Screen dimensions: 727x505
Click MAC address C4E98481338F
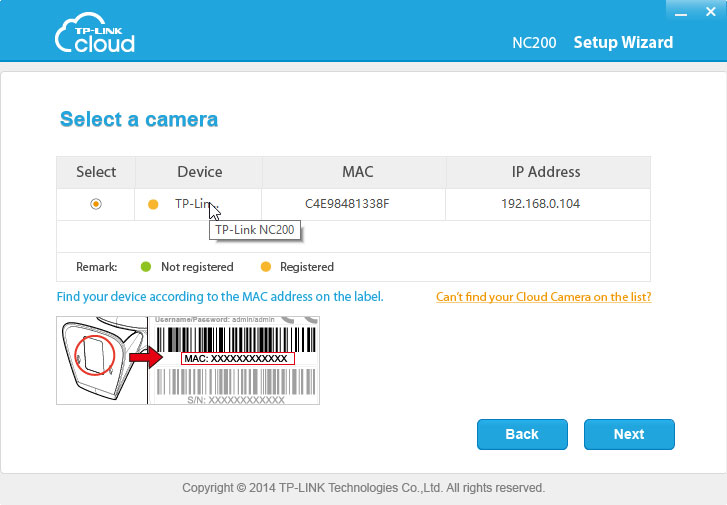click(347, 204)
